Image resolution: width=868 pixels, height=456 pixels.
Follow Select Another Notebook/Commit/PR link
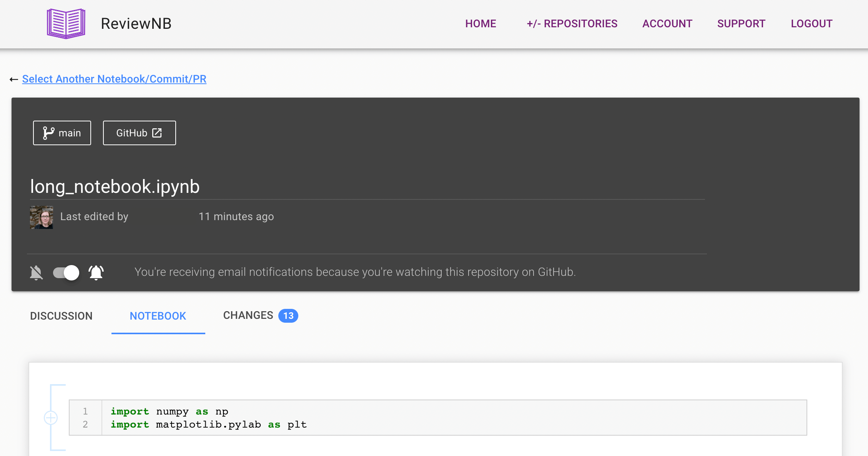pyautogui.click(x=114, y=79)
